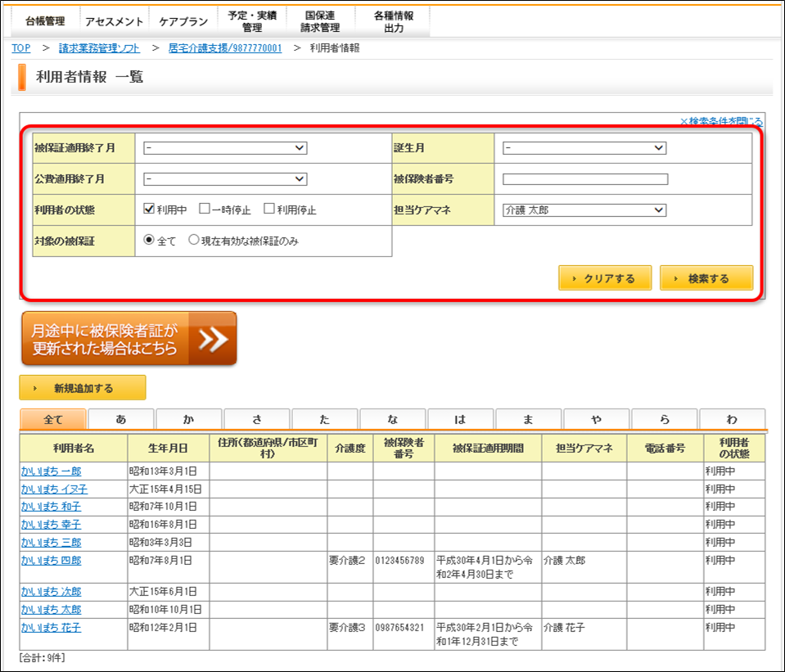785x672 pixels.
Task: Select 現在有効な被保証のみ radio button
Action: [x=193, y=240]
